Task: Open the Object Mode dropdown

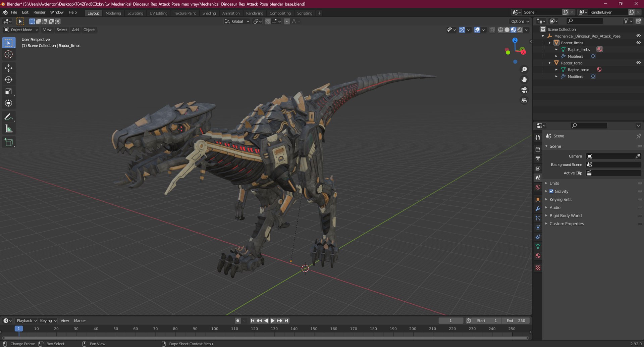Action: tap(21, 30)
